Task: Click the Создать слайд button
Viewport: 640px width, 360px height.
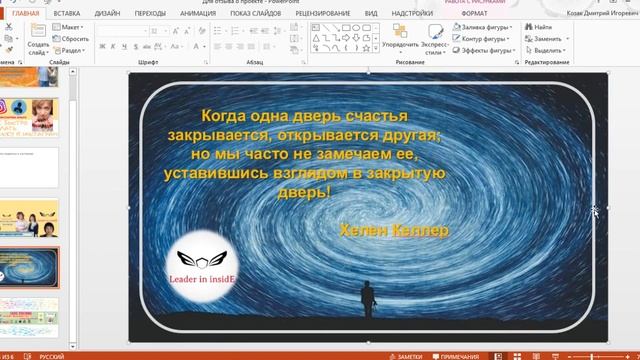Action: click(x=38, y=40)
